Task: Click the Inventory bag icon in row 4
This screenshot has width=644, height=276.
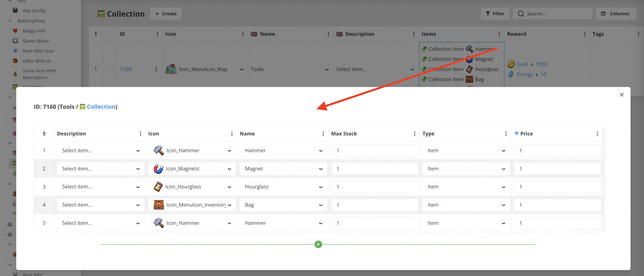Action: pyautogui.click(x=158, y=205)
